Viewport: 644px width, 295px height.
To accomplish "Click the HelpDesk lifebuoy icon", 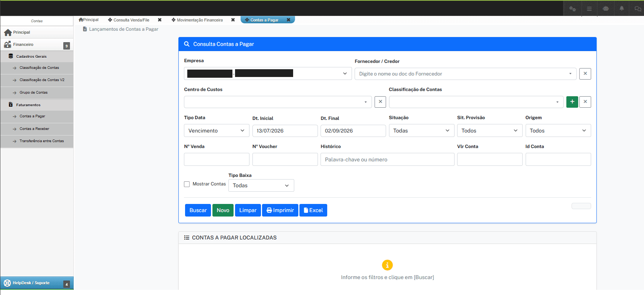I will point(7,283).
